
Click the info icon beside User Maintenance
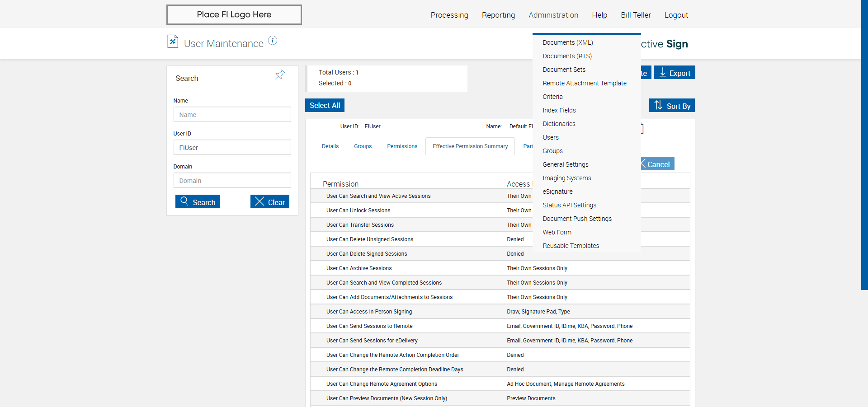(x=272, y=41)
